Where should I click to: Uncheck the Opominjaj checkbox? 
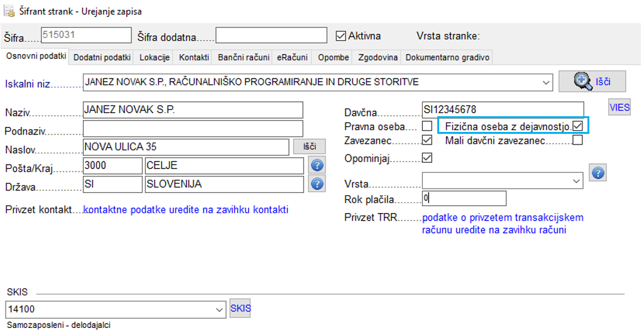click(x=427, y=158)
